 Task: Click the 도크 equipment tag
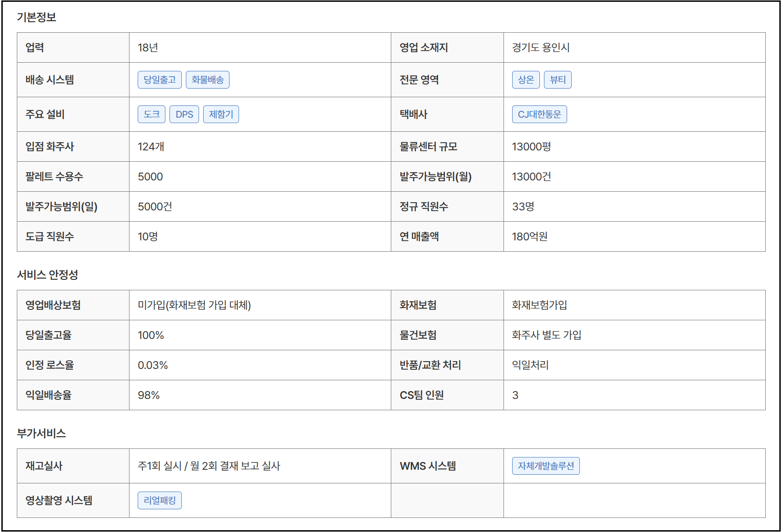151,114
